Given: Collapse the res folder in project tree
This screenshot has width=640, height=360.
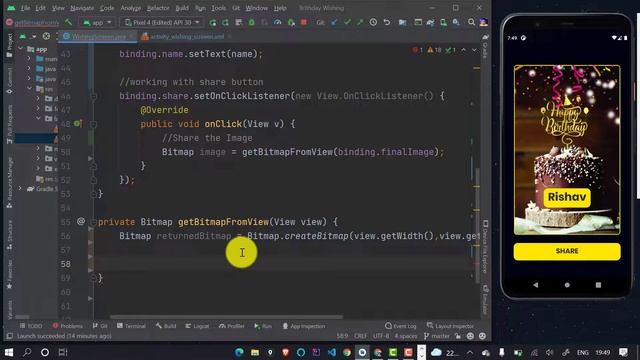Looking at the screenshot, I should click(x=29, y=88).
